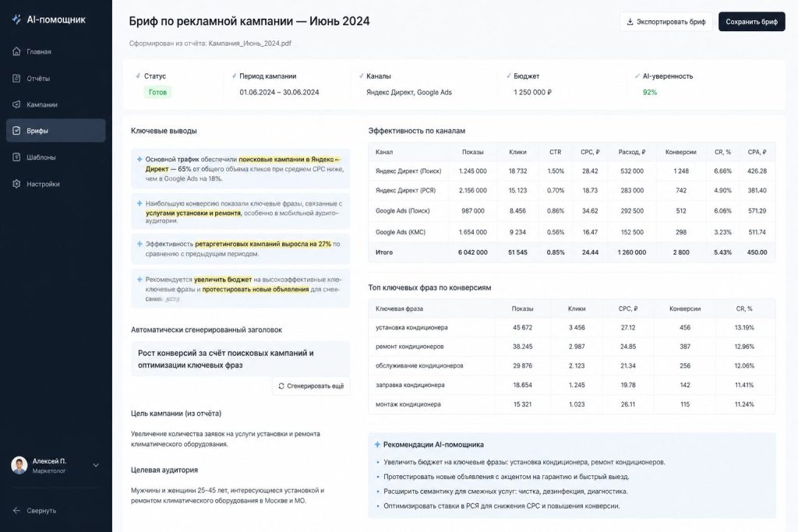Save the brief with Сохранить бриф
The width and height of the screenshot is (798, 532).
752,22
